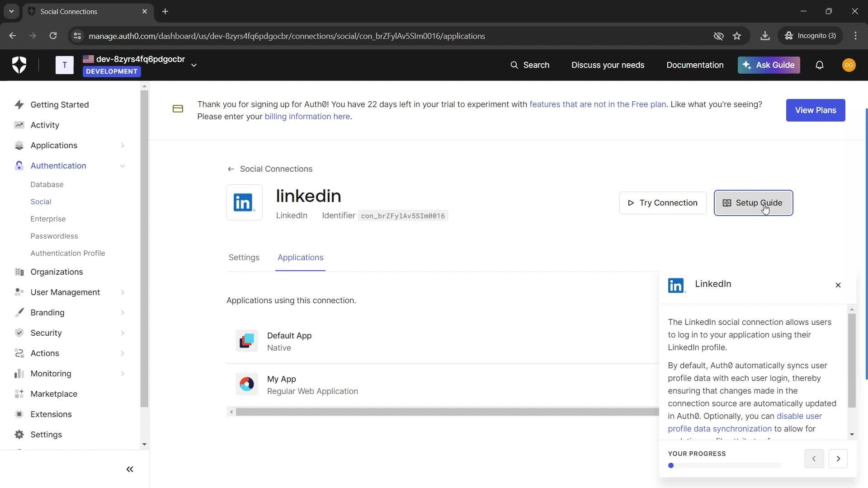This screenshot has width=868, height=488.
Task: Click Discuss your needs
Action: 608,65
